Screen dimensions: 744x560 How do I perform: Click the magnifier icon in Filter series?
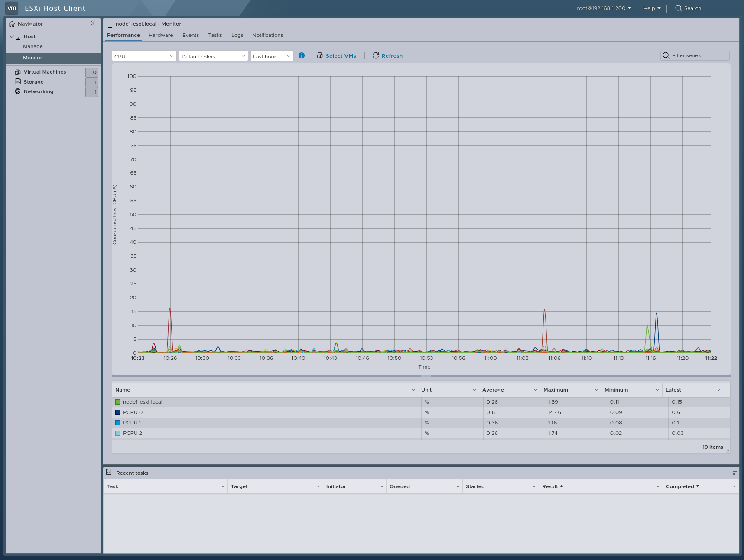(x=666, y=55)
